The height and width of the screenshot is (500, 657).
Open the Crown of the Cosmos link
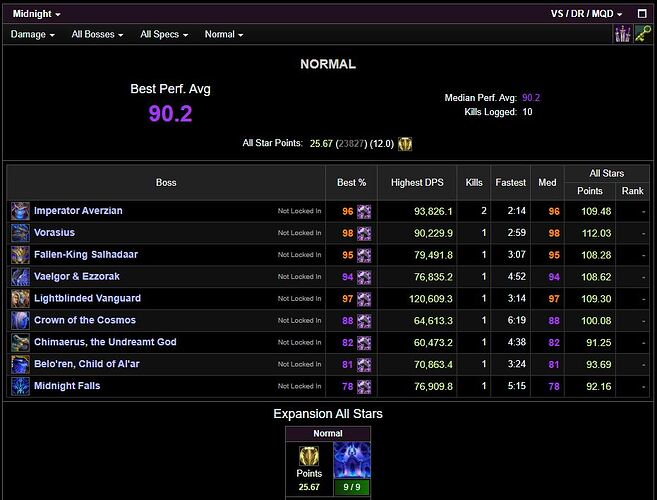click(85, 320)
